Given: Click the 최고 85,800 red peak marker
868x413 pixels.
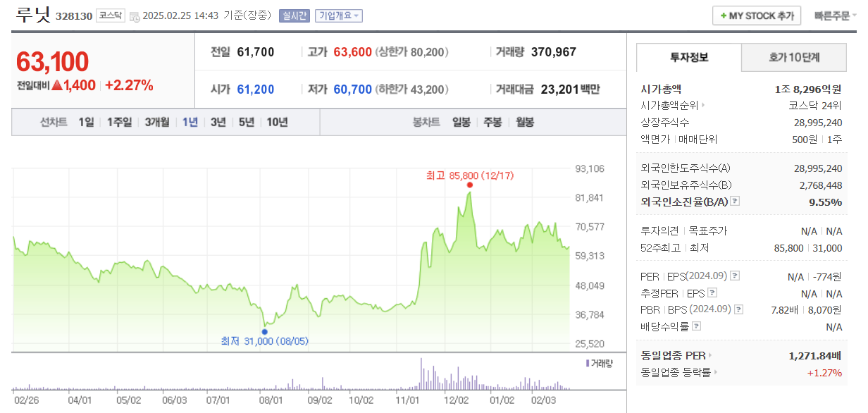Looking at the screenshot, I should (x=469, y=185).
